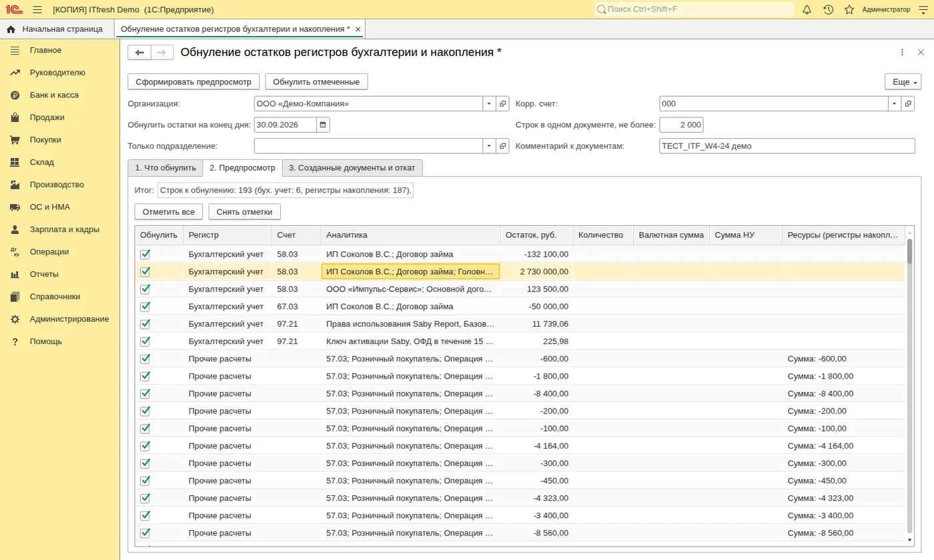Click the global search field
This screenshot has width=934, height=560.
[x=695, y=9]
